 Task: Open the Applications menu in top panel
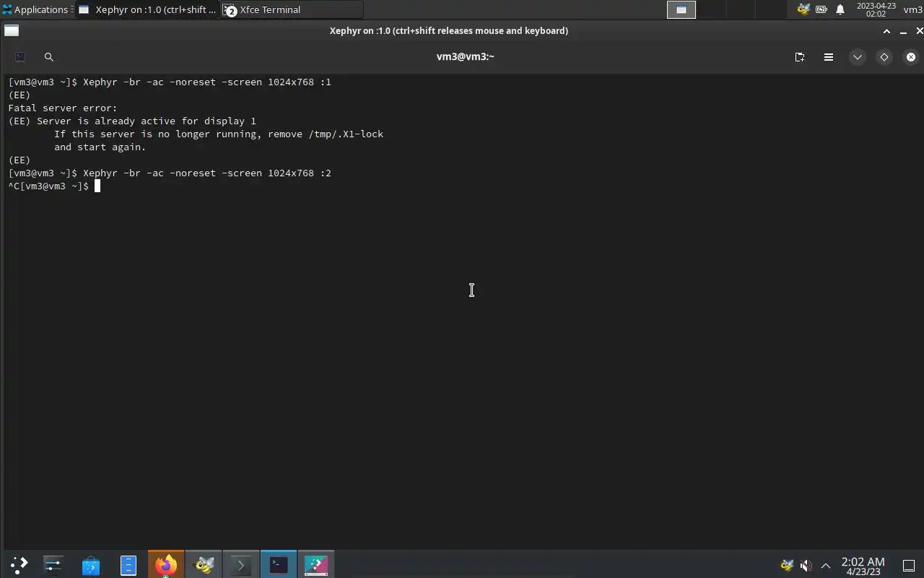pyautogui.click(x=37, y=9)
